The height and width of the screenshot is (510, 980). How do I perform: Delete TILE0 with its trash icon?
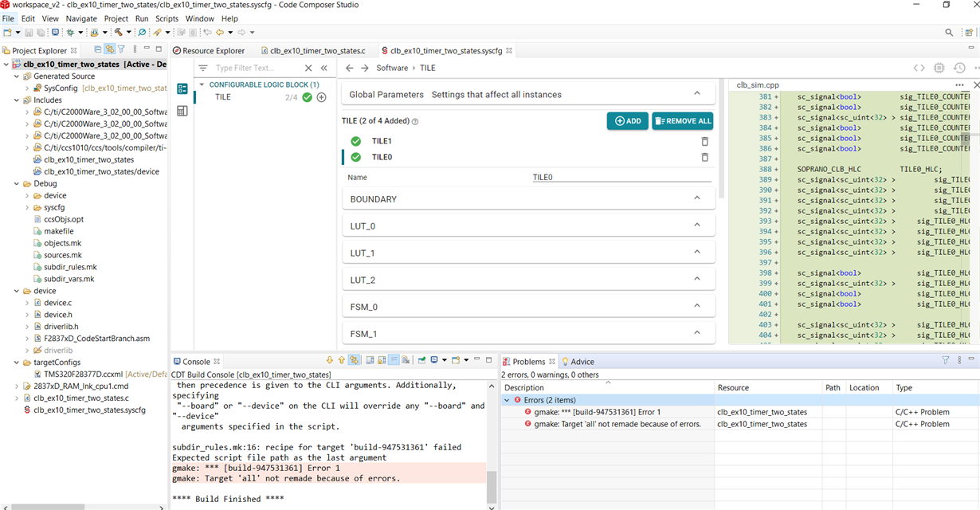pyautogui.click(x=704, y=157)
